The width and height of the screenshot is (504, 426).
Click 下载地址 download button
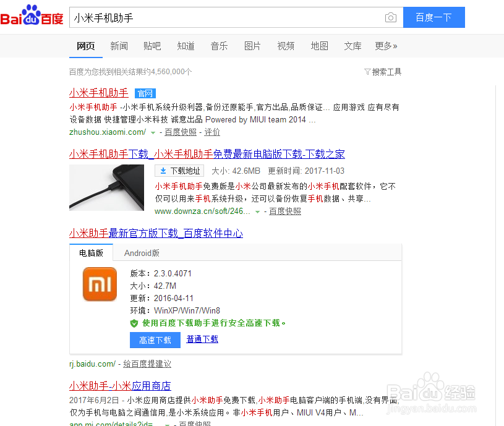pyautogui.click(x=179, y=171)
